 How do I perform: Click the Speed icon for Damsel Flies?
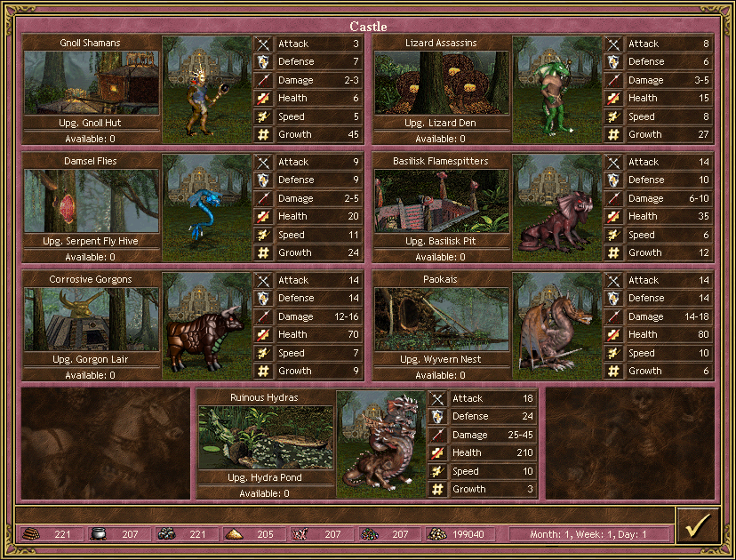(x=263, y=236)
